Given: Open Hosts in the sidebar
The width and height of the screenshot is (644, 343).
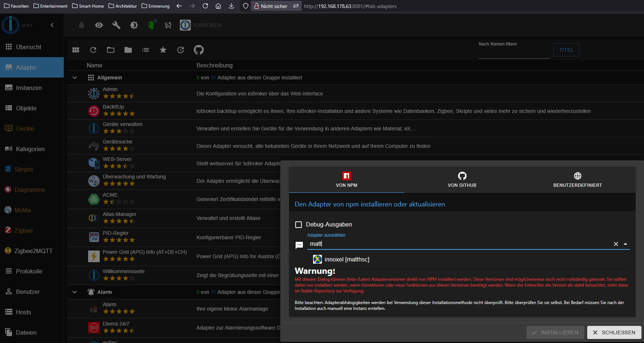Looking at the screenshot, I should [x=32, y=312].
